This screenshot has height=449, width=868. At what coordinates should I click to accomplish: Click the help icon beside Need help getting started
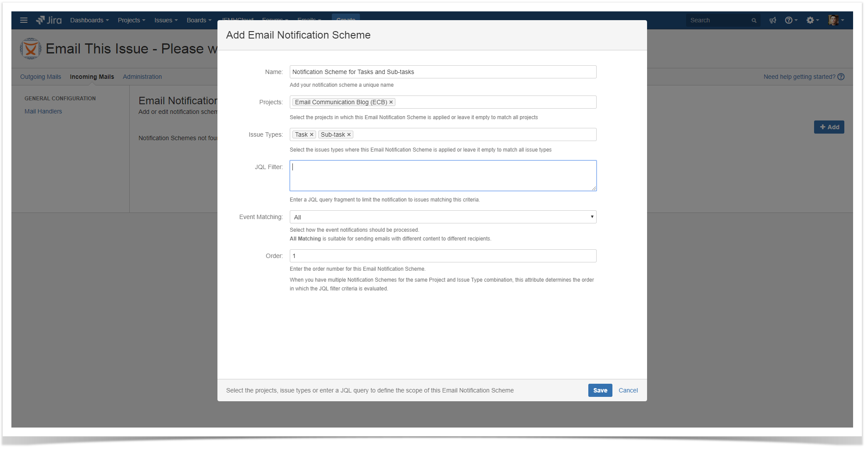[x=841, y=77]
